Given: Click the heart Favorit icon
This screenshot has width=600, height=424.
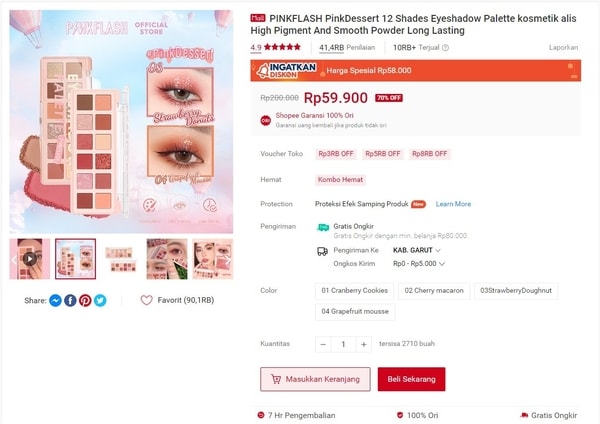Looking at the screenshot, I should (147, 300).
